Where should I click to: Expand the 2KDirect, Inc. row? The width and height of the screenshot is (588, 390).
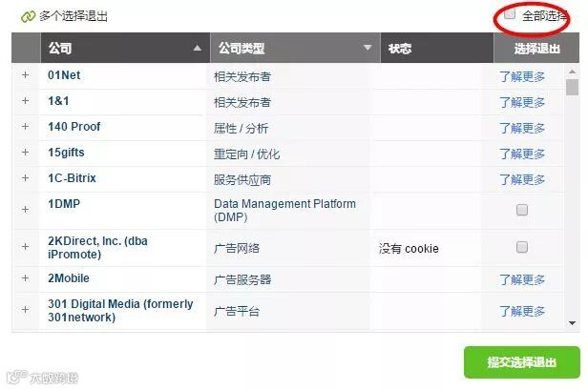25,247
